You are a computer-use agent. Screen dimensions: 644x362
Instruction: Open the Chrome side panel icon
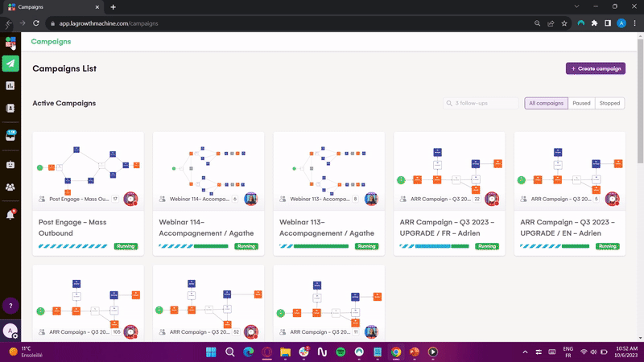tap(608, 23)
